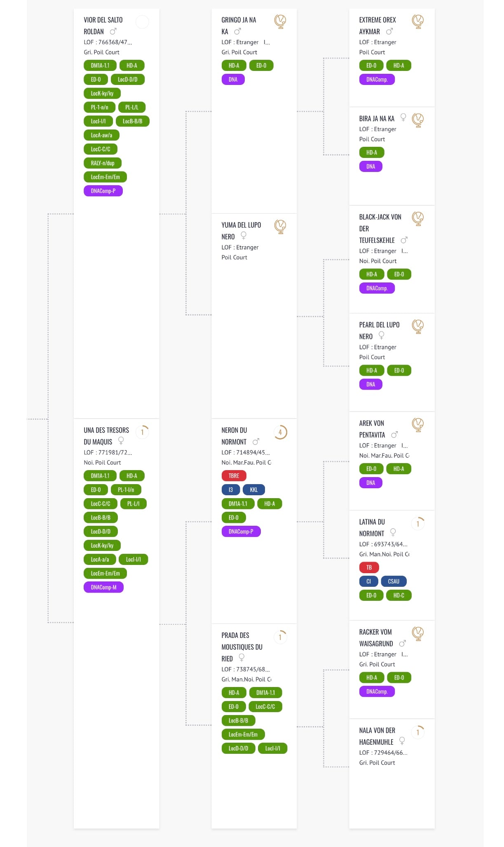Click the globe icon on AREK VON PENTAVITA

click(418, 424)
